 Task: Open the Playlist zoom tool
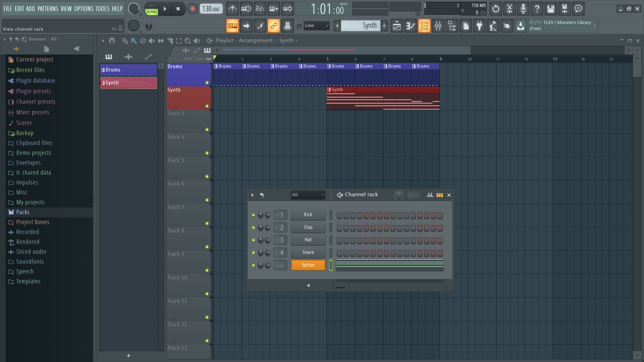point(188,41)
